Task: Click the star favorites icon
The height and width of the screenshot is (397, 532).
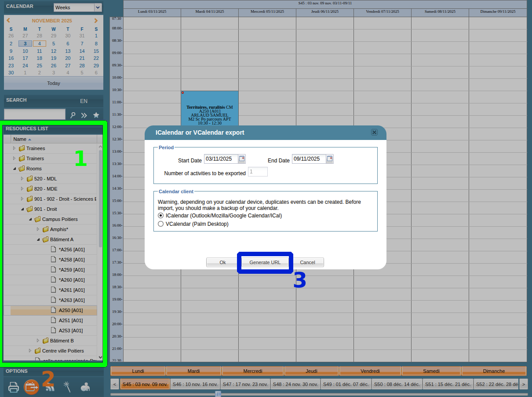Action: click(x=96, y=115)
